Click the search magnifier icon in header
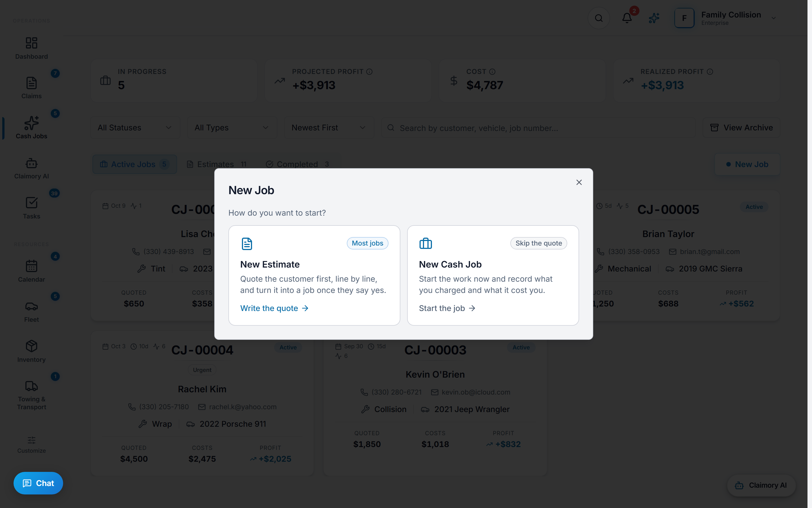812x508 pixels. tap(599, 18)
